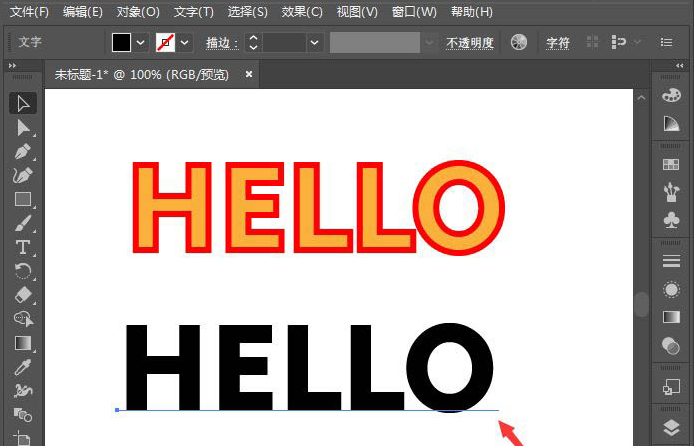
Task: Select the Direct Selection tool
Action: click(23, 127)
